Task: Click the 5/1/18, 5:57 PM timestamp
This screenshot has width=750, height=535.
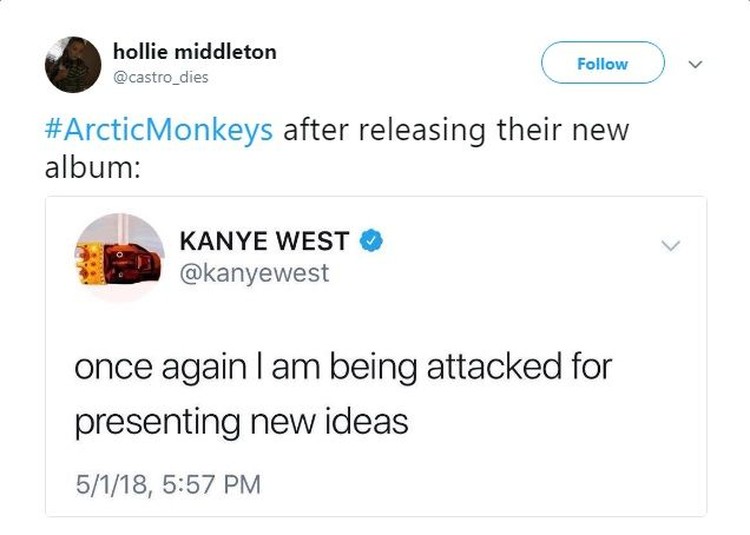Action: coord(168,484)
